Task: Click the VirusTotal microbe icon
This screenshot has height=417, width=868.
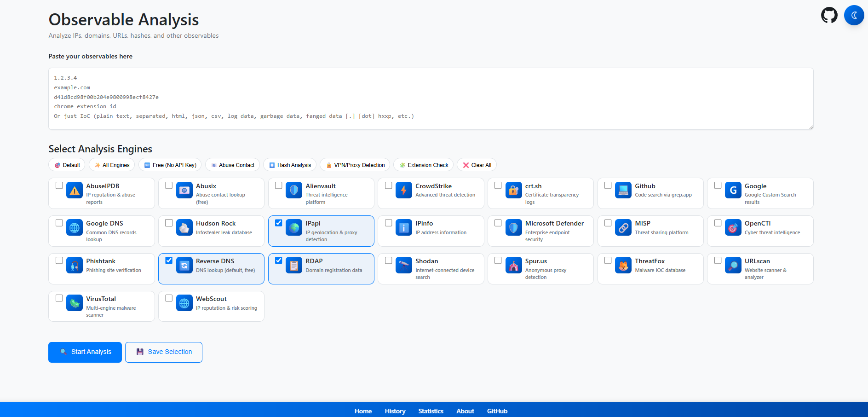Action: coord(75,303)
